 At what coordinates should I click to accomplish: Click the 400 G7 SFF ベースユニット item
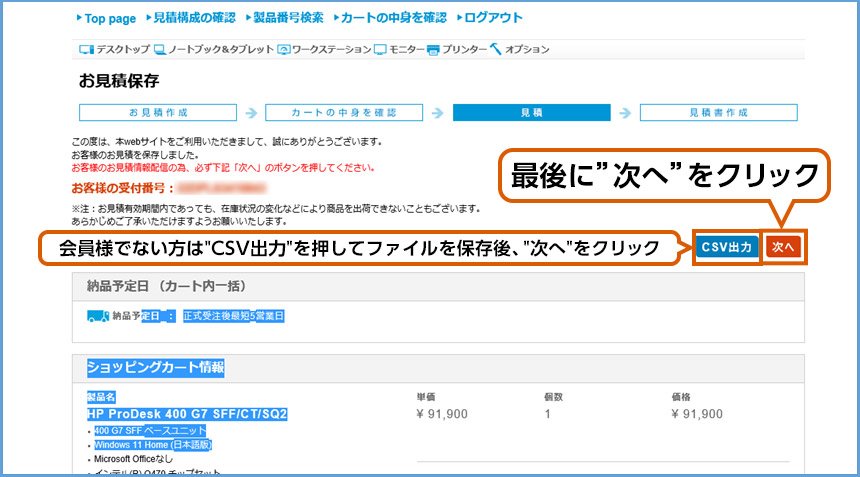point(150,430)
